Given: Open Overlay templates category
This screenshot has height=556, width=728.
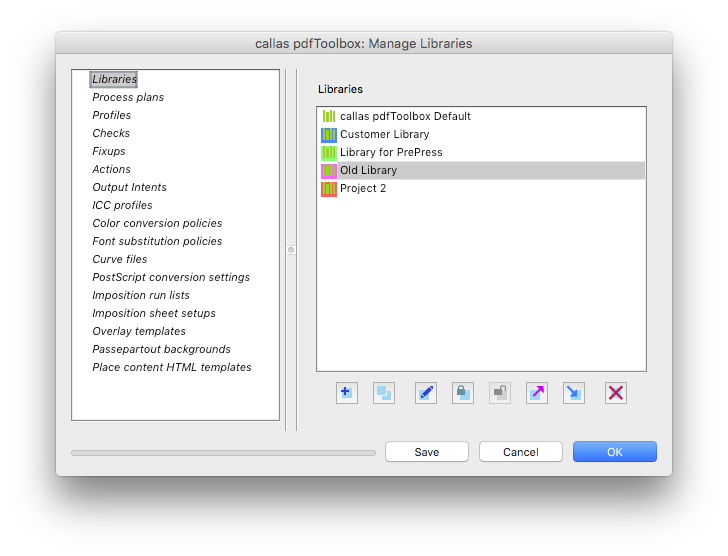Looking at the screenshot, I should pos(139,331).
